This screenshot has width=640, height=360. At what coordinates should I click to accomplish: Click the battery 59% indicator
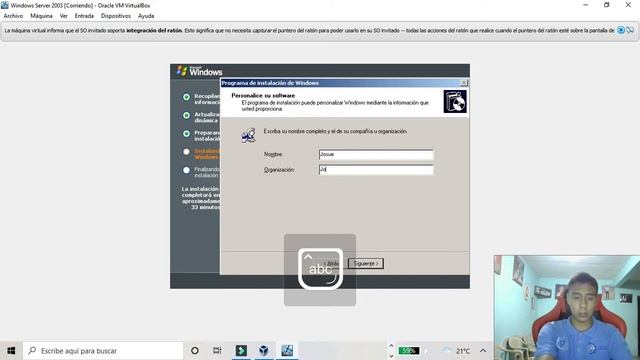coord(409,351)
